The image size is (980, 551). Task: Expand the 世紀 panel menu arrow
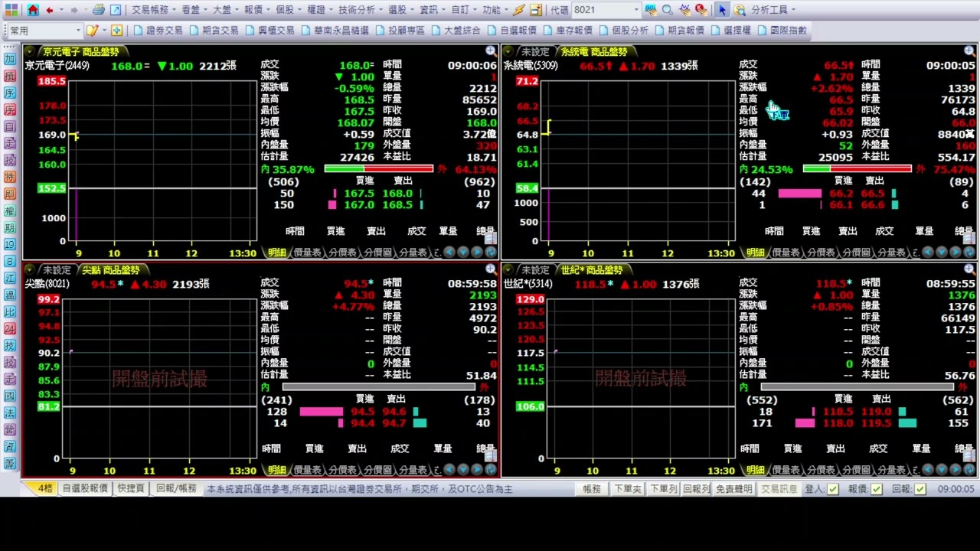tap(508, 270)
